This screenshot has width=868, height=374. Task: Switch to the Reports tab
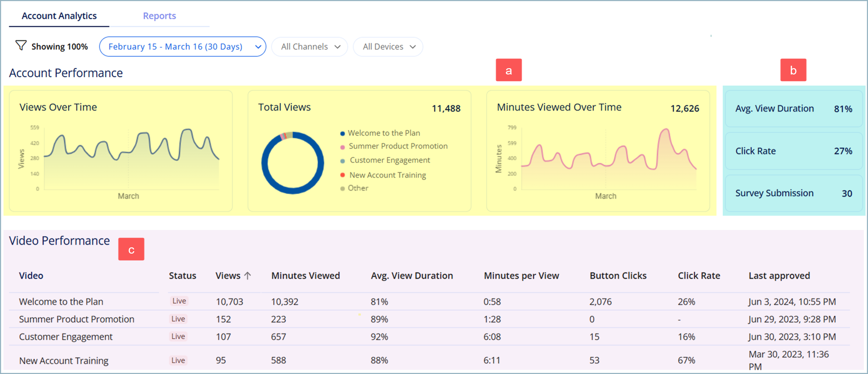pos(159,16)
